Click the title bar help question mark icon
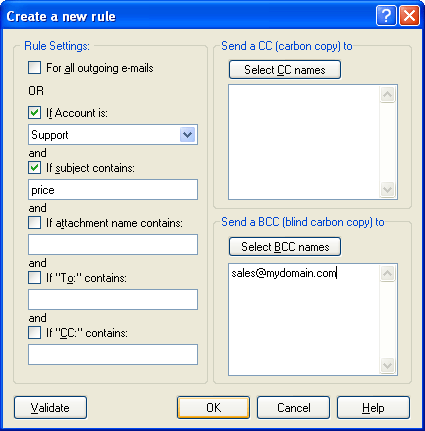This screenshot has width=425, height=431. tap(386, 16)
